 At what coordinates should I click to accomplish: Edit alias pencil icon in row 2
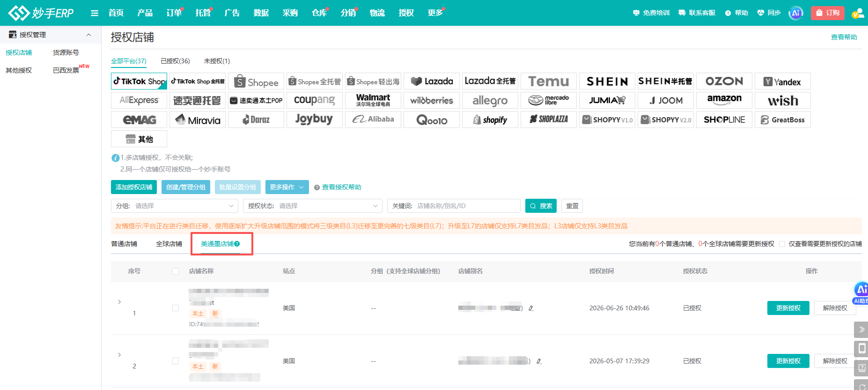pyautogui.click(x=539, y=361)
